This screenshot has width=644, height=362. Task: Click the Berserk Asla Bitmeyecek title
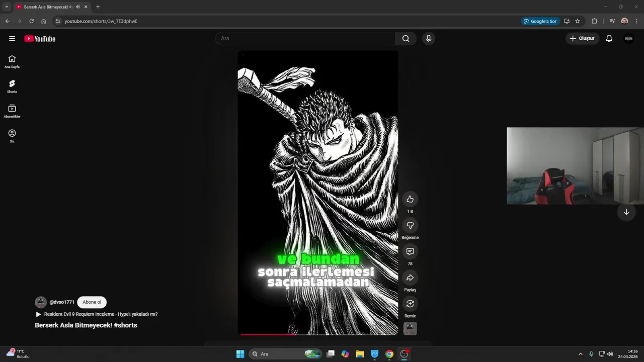[86, 325]
